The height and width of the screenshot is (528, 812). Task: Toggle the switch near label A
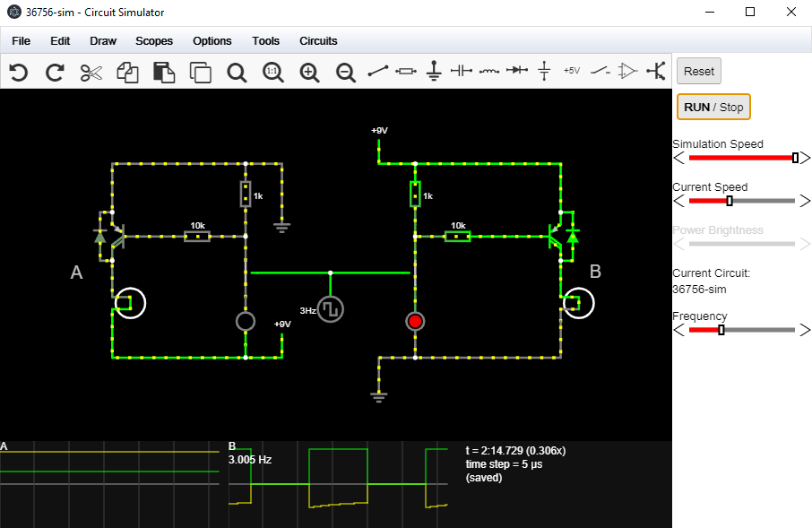tap(129, 303)
